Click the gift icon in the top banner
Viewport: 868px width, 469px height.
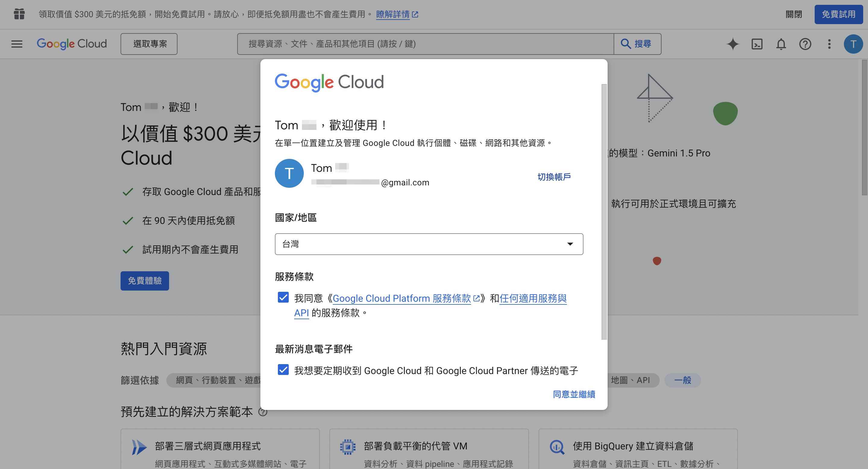pyautogui.click(x=19, y=14)
